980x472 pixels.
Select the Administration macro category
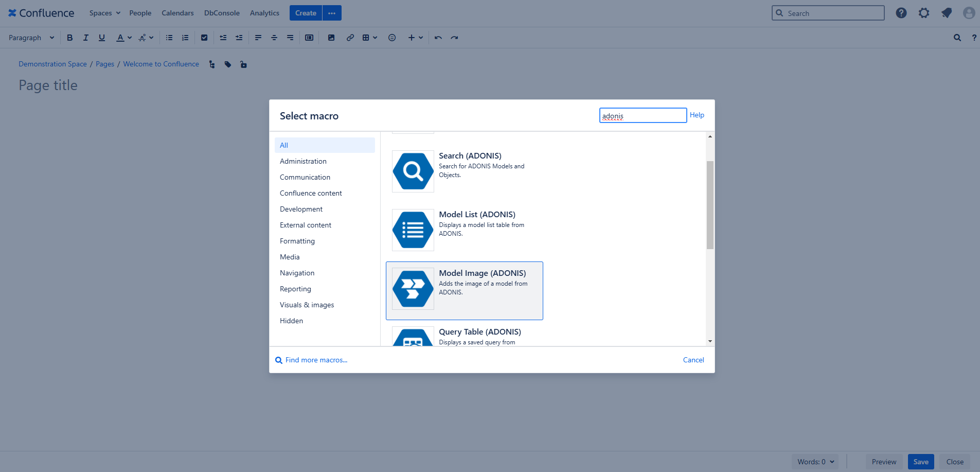(x=302, y=161)
